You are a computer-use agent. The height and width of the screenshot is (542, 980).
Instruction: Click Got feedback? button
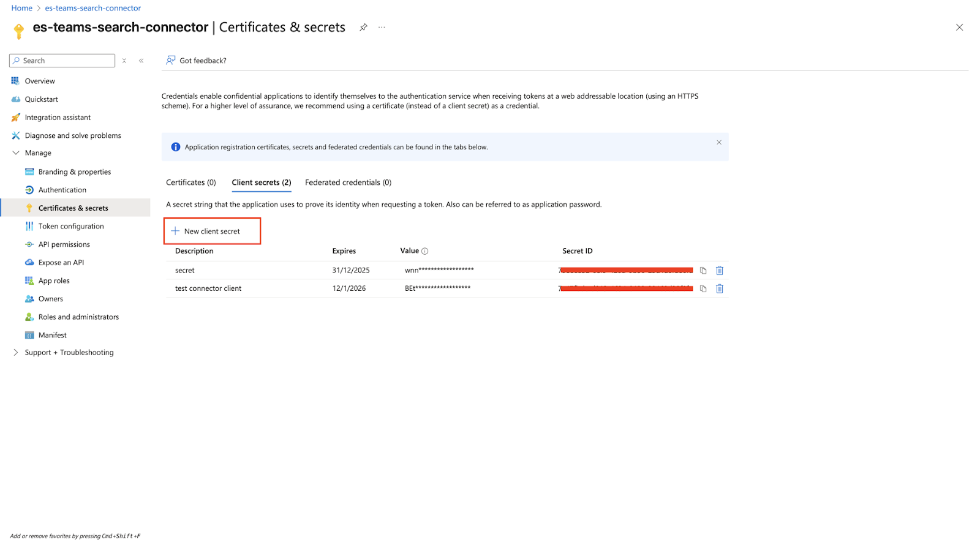tap(196, 61)
